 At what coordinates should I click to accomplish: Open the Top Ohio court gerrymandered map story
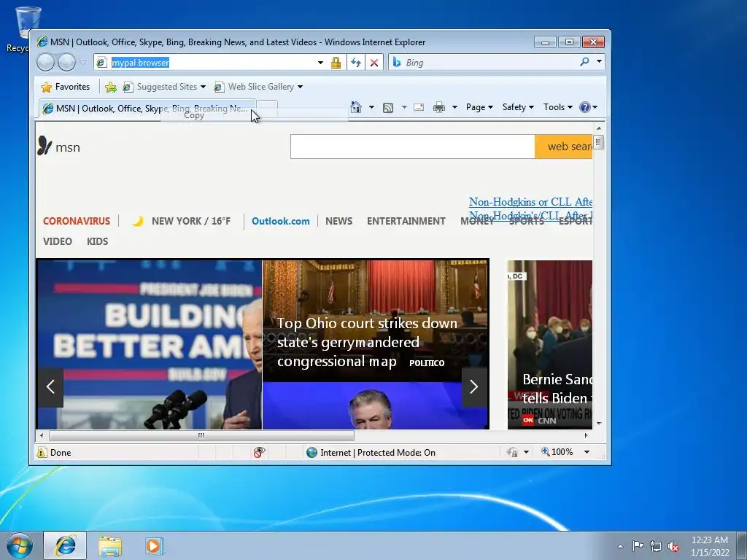(x=376, y=321)
